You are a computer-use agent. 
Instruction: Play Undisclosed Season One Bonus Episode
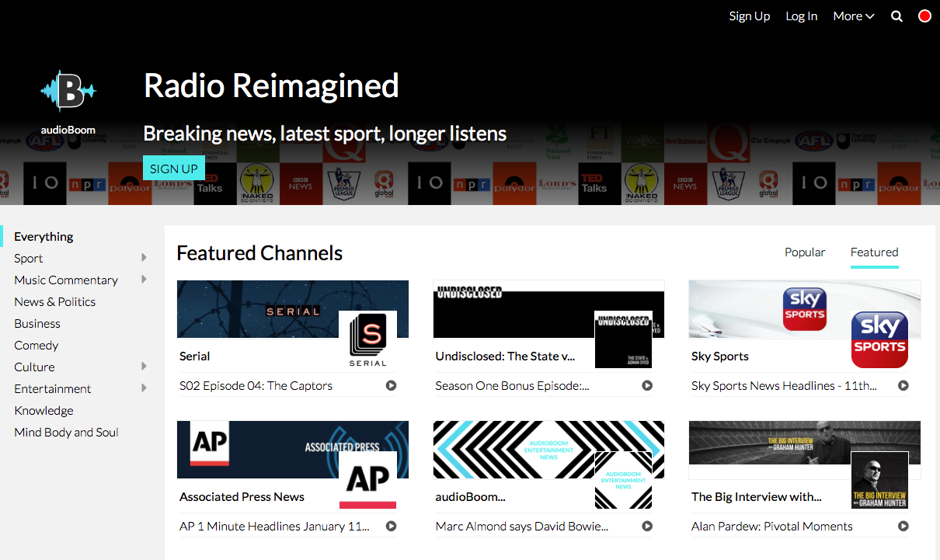point(647,385)
